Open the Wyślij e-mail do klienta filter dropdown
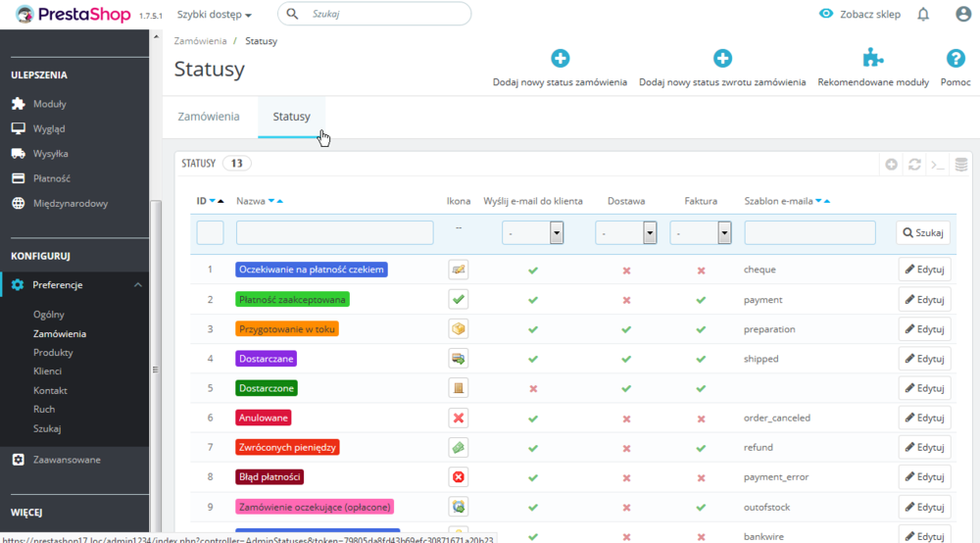Image resolution: width=980 pixels, height=543 pixels. [532, 232]
